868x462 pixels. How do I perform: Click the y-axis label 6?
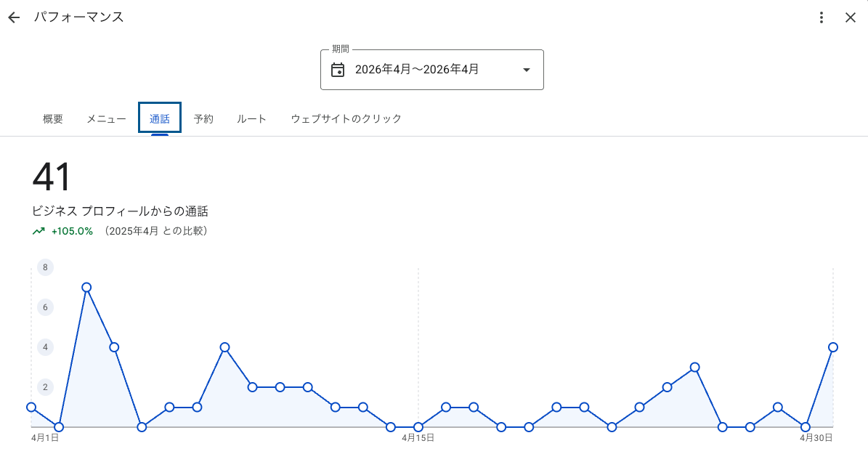(x=45, y=307)
